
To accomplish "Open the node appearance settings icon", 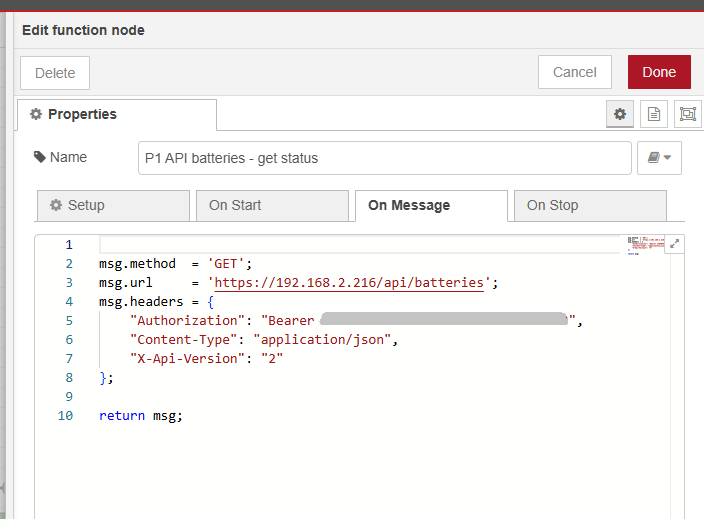I will (687, 115).
